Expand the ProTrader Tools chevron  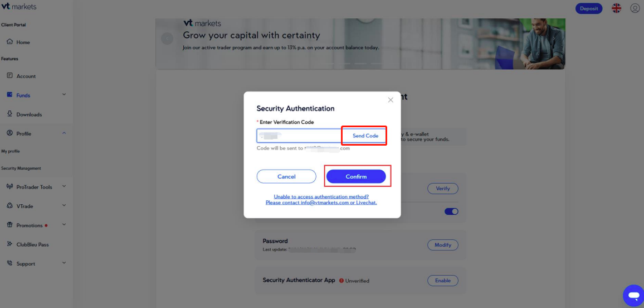coord(64,186)
